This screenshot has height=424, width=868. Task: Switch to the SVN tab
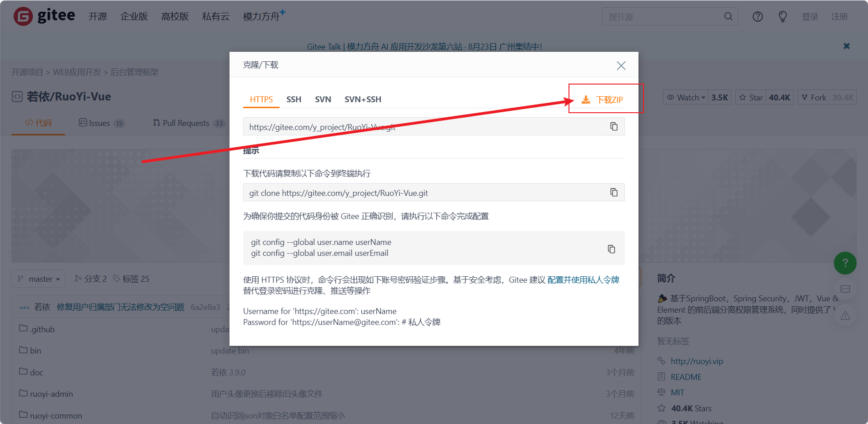323,100
